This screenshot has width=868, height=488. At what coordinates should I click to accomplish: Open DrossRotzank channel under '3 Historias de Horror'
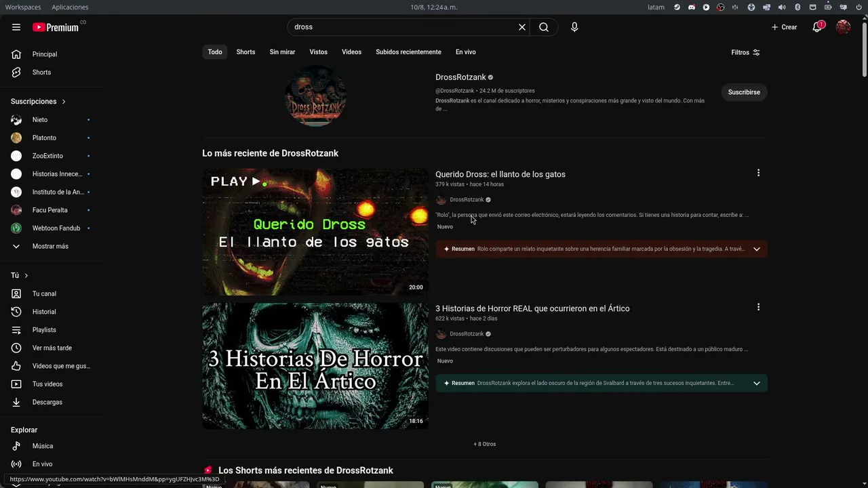coord(467,334)
